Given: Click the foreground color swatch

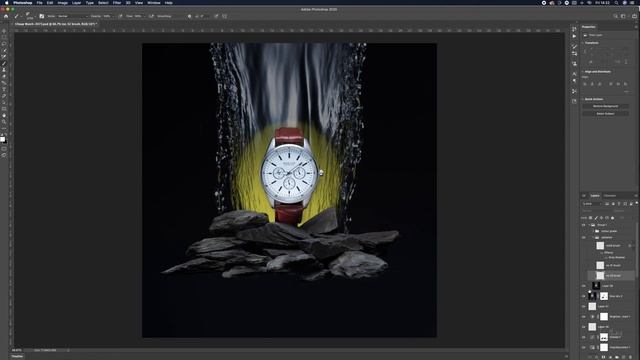Looking at the screenshot, I should [2, 139].
